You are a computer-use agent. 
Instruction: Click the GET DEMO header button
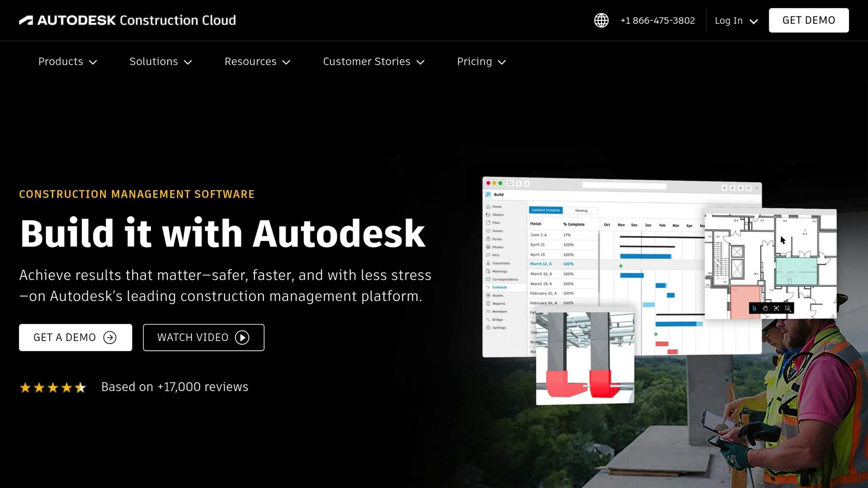click(x=809, y=20)
